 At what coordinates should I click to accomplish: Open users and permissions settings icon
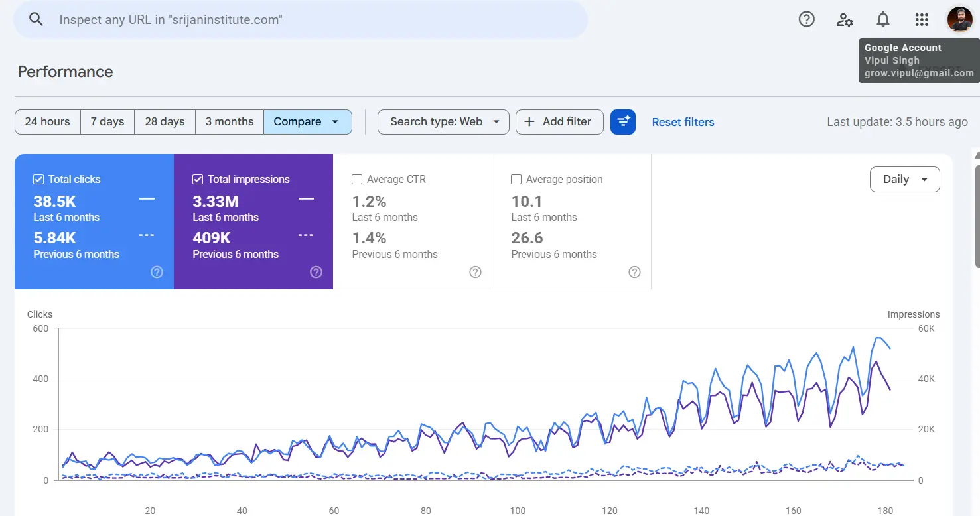845,19
